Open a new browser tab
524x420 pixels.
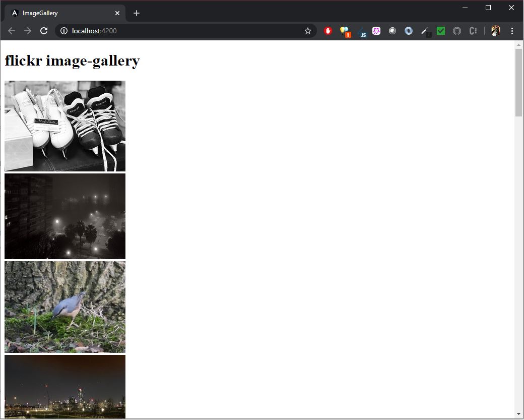136,13
